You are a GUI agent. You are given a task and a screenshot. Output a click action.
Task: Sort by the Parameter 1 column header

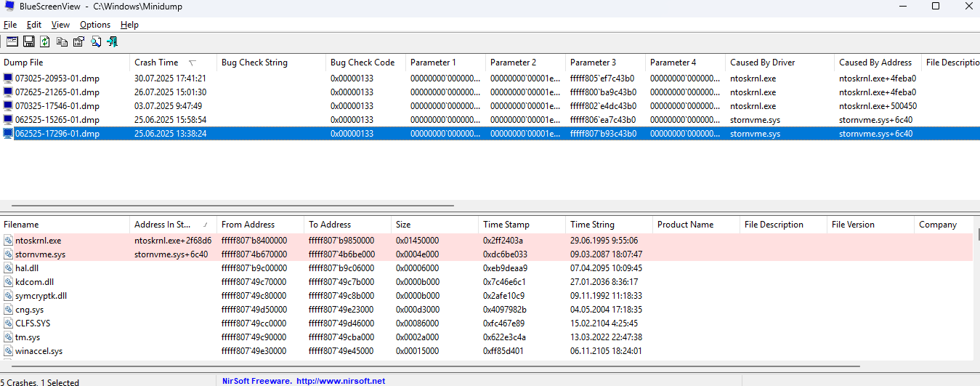(x=446, y=63)
